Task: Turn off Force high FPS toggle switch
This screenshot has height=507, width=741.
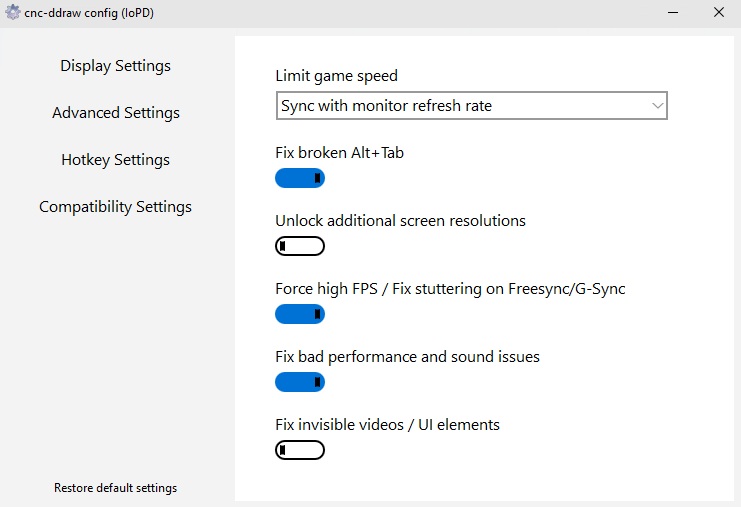Action: [300, 314]
